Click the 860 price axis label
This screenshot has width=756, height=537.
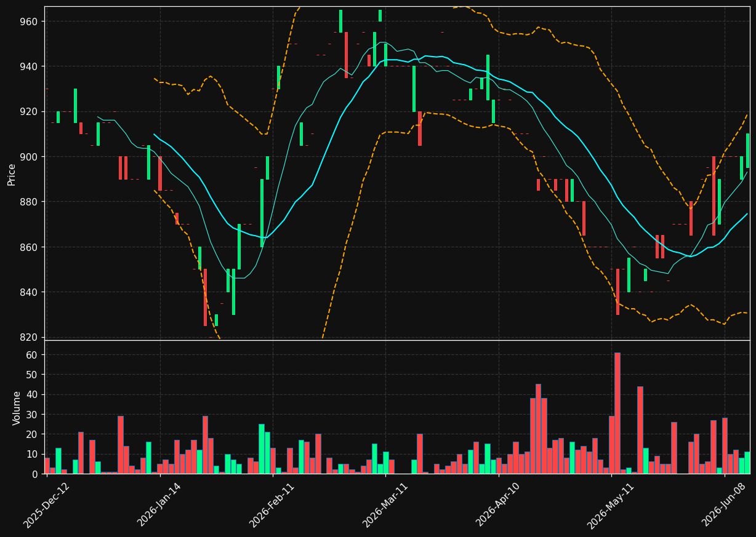30,247
